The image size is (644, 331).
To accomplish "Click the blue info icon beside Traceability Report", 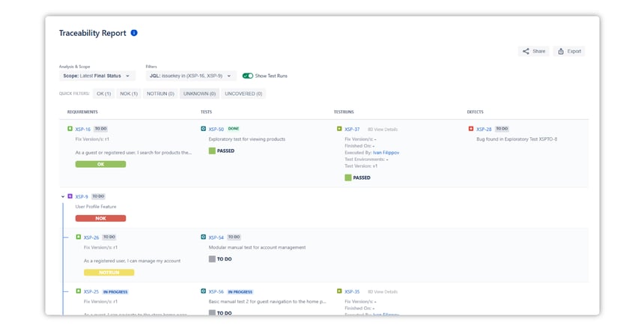I will [134, 33].
